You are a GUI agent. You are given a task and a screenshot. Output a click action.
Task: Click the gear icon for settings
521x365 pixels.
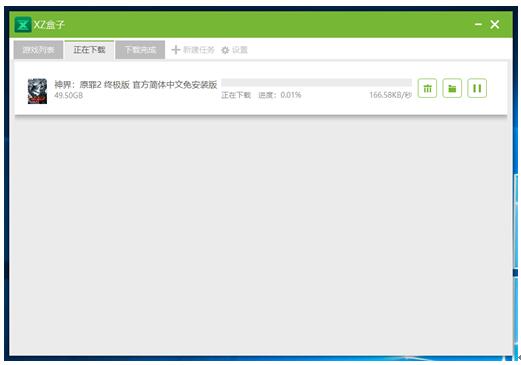coord(225,50)
